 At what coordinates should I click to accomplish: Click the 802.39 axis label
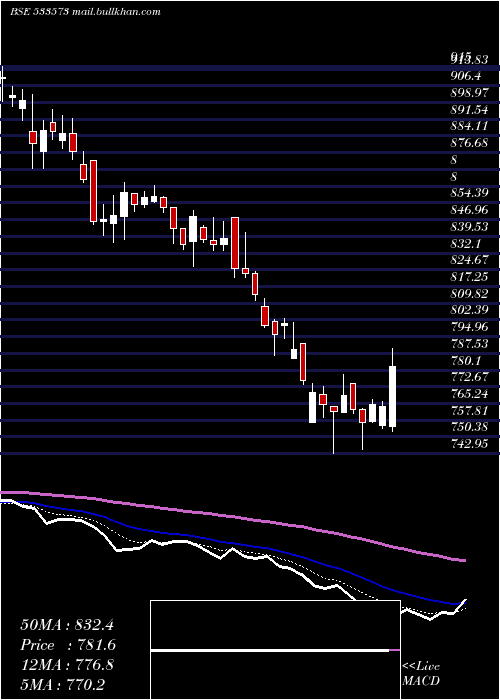[469, 310]
